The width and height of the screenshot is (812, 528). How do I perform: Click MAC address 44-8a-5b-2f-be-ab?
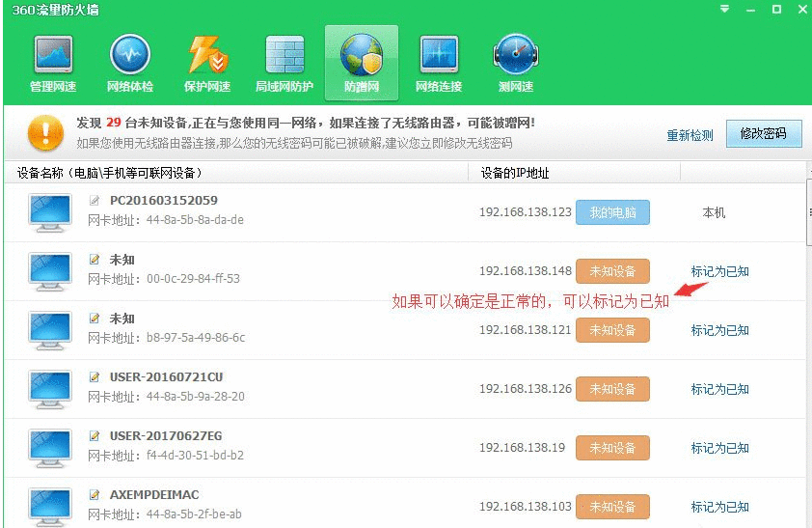click(x=194, y=514)
